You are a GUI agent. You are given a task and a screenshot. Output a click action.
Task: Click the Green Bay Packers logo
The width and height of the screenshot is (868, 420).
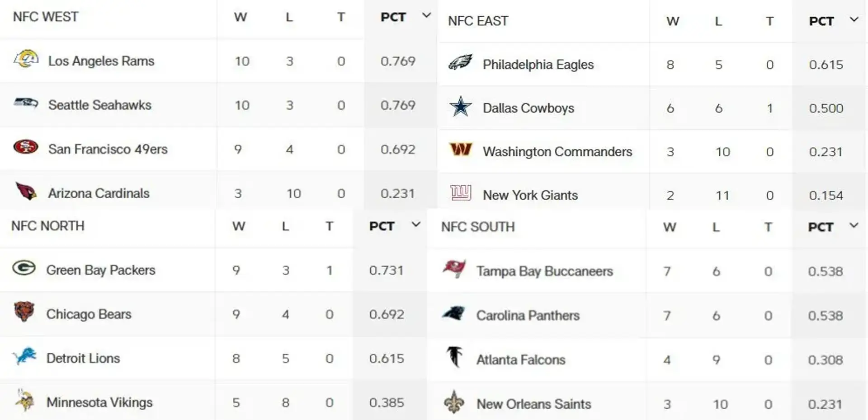click(x=24, y=268)
